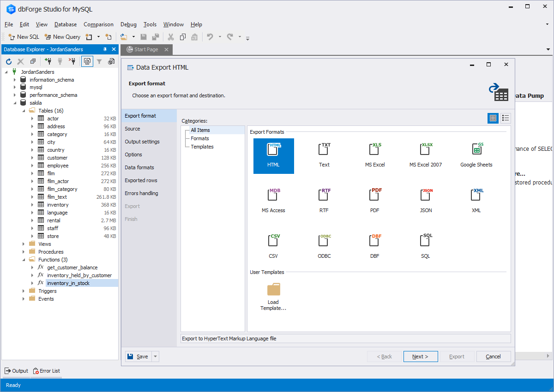Switch to list view of formats
Screen dimensions: 554x392
click(x=506, y=118)
